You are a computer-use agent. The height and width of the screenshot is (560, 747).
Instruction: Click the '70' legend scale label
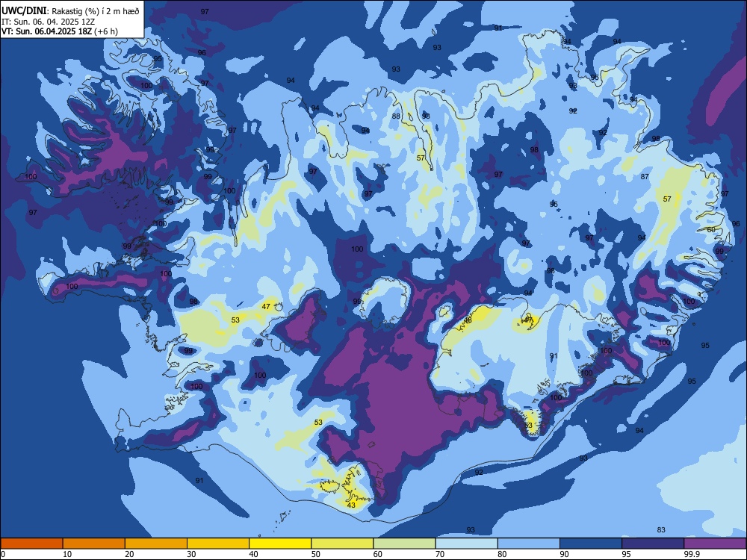tap(440, 554)
